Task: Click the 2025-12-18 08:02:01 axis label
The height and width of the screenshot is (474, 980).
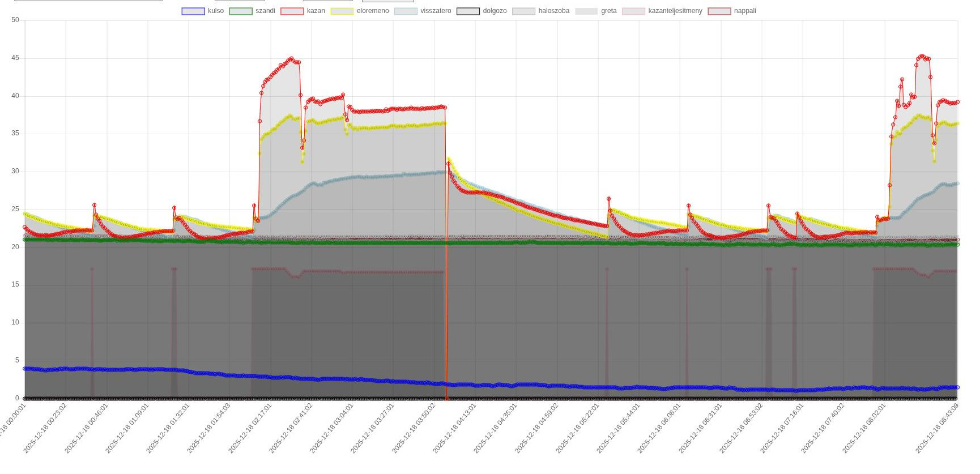Action: tap(864, 428)
